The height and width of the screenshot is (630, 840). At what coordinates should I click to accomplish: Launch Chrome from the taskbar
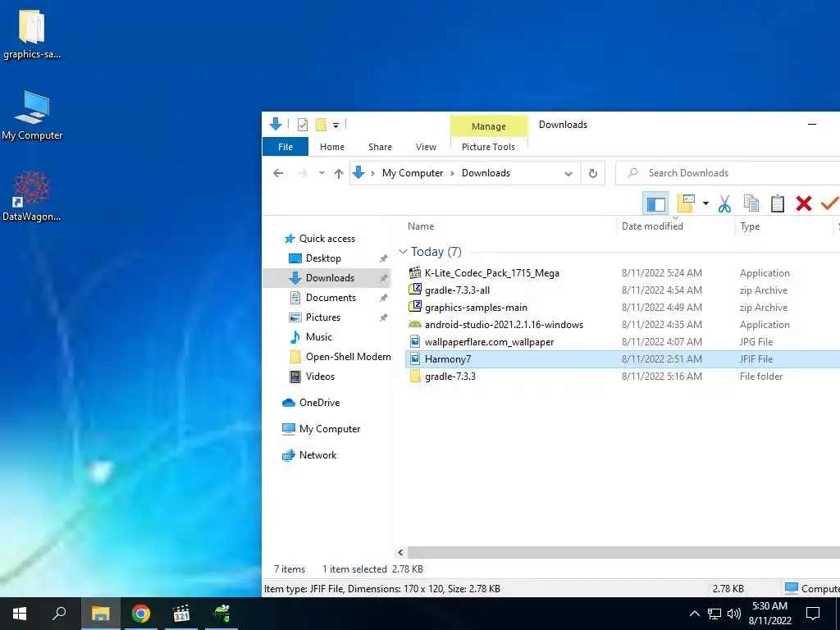(x=141, y=614)
